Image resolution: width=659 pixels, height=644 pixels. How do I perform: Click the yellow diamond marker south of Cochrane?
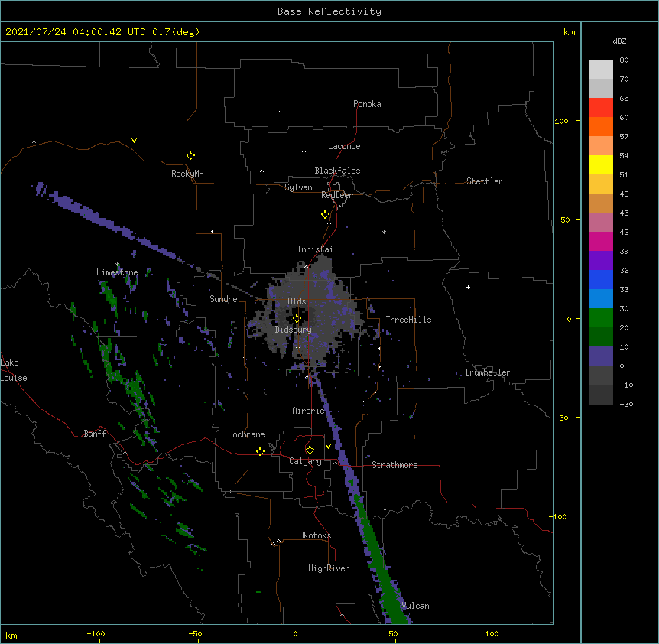[x=260, y=451]
